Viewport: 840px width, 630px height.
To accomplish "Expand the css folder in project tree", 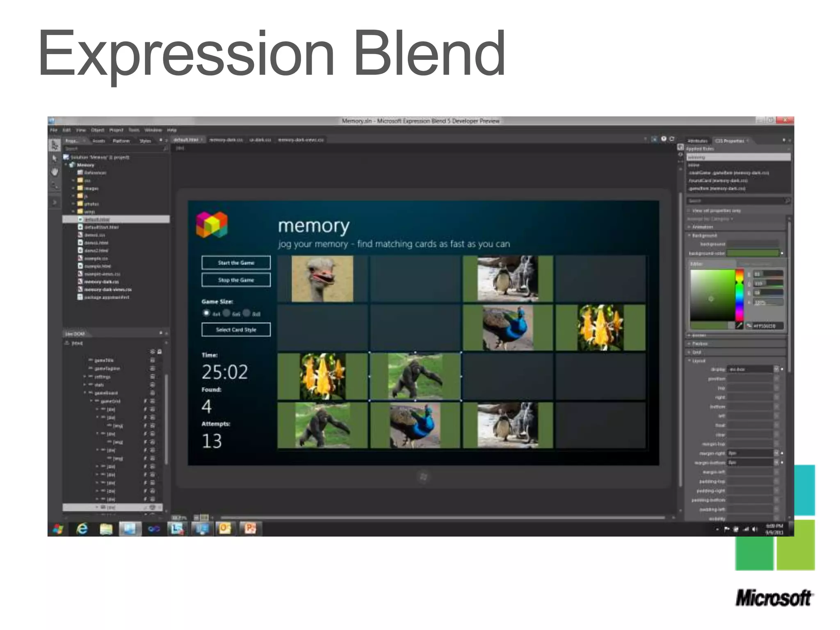I will click(73, 180).
